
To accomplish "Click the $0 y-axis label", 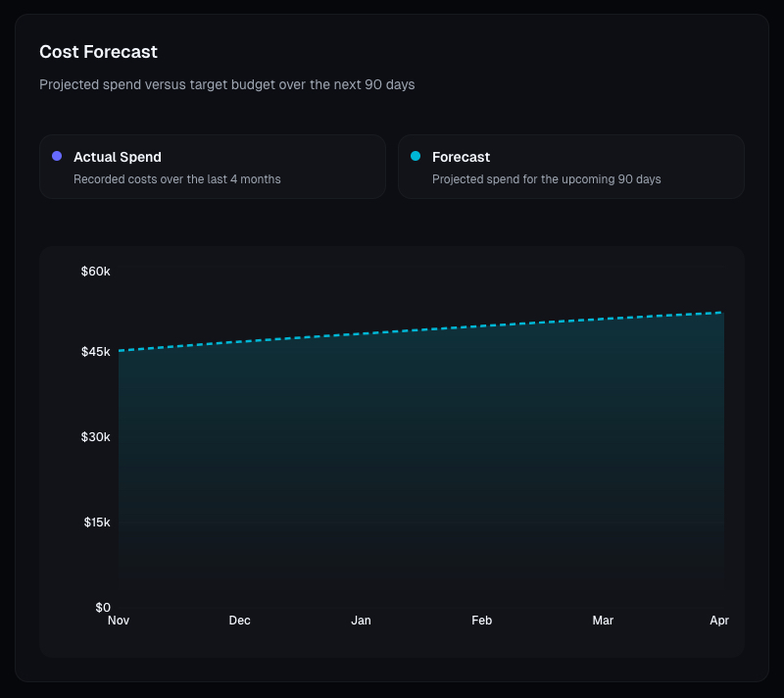I will [x=102, y=608].
